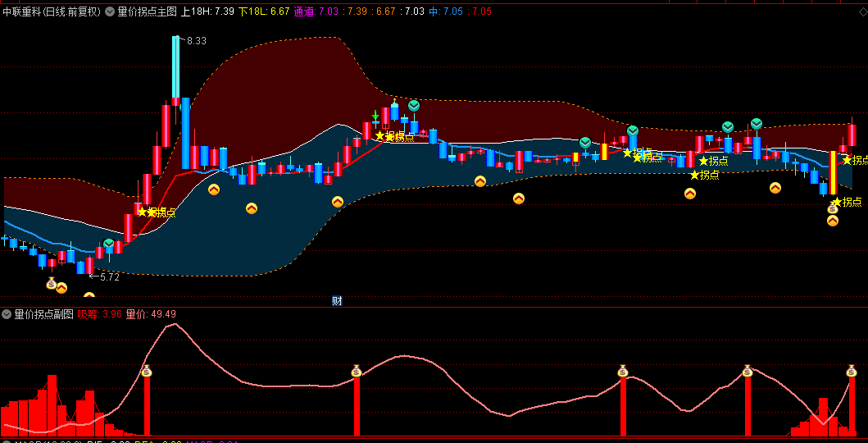Open the 财 marker on the date axis
868x443 pixels.
point(337,301)
